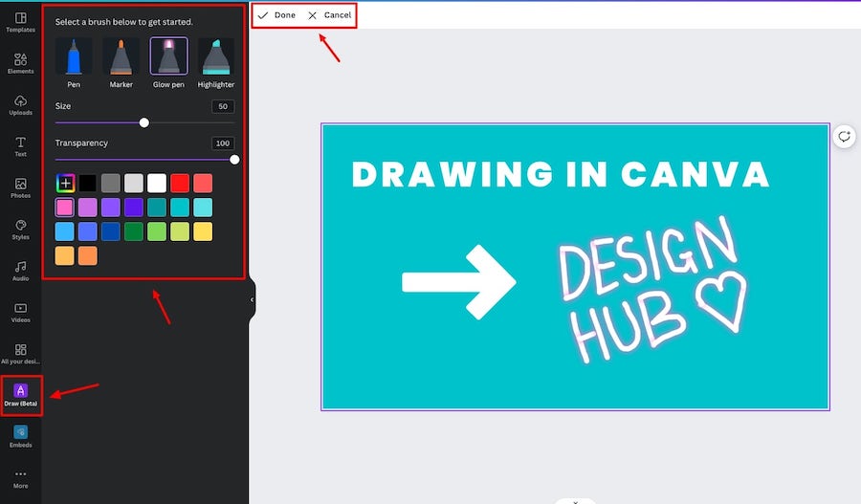Open the More sidebar menu
Image resolution: width=861 pixels, height=504 pixels.
tap(20, 479)
